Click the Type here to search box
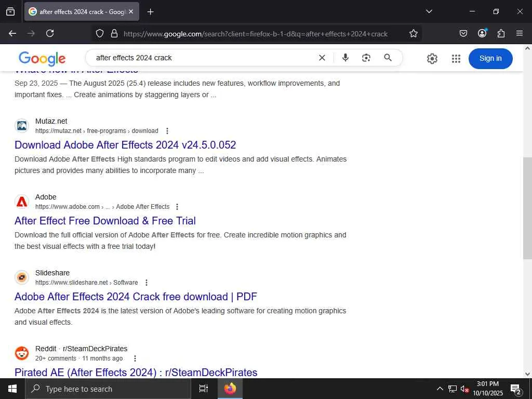This screenshot has width=532, height=399. click(108, 389)
